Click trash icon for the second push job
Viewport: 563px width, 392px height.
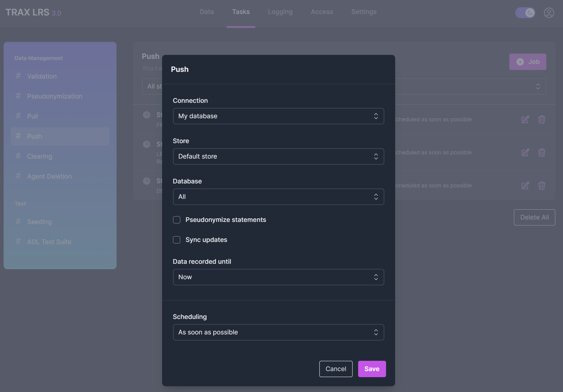(541, 152)
